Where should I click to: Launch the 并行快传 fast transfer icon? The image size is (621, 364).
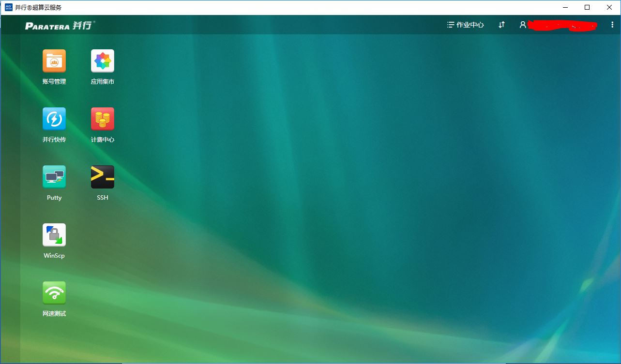(54, 119)
